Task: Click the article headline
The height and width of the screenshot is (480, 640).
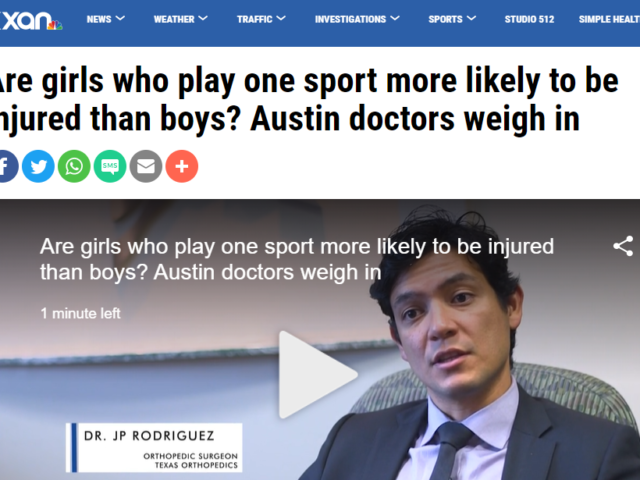Action: coord(309,100)
